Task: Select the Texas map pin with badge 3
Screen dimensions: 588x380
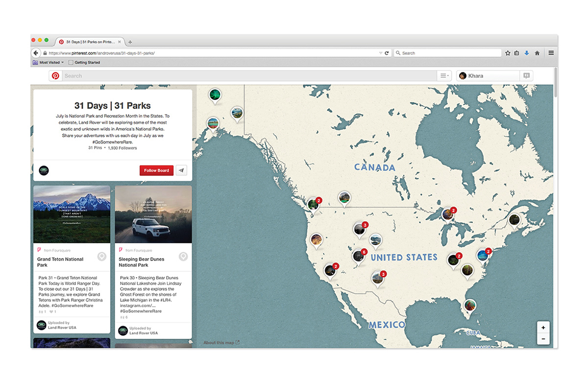Action: tap(377, 278)
